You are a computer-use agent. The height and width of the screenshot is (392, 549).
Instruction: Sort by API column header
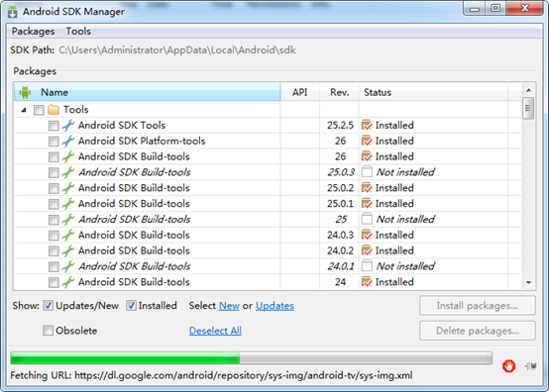point(300,92)
